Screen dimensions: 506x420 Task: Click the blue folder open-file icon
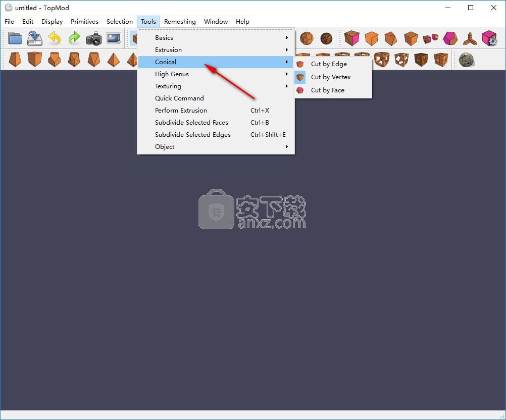coord(15,38)
